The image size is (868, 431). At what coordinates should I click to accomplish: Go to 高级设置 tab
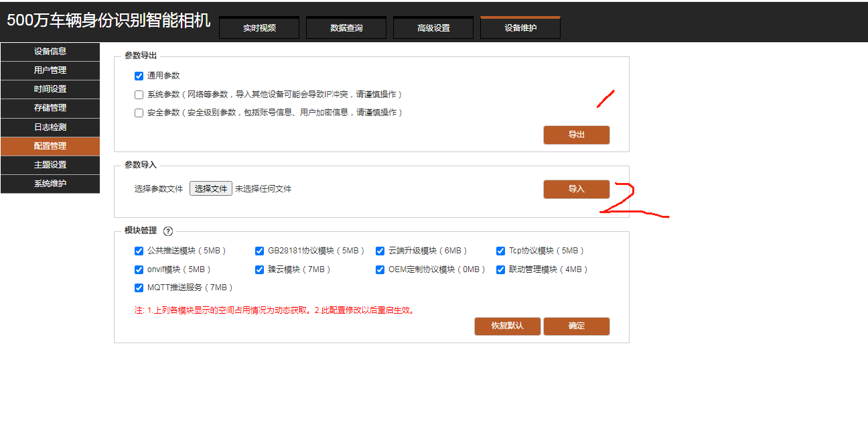(x=433, y=28)
